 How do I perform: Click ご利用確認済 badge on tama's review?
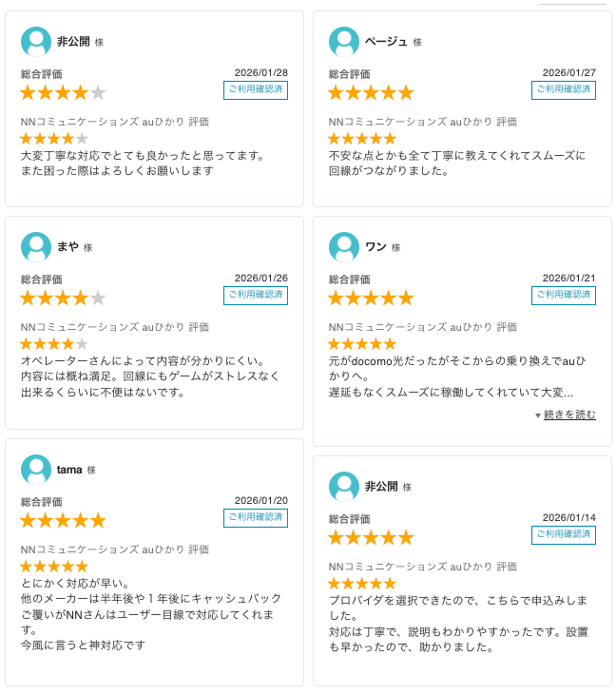pos(256,518)
